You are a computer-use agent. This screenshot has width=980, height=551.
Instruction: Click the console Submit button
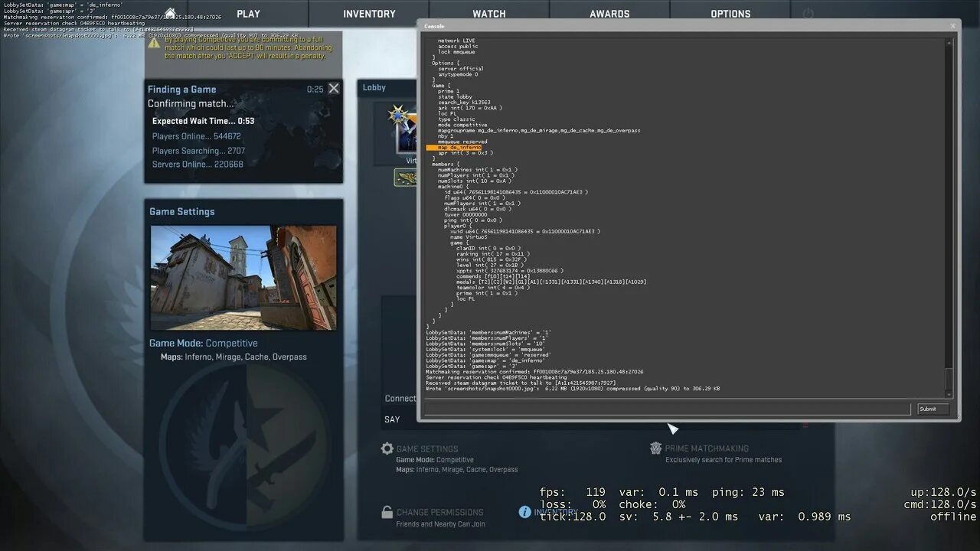(x=933, y=409)
